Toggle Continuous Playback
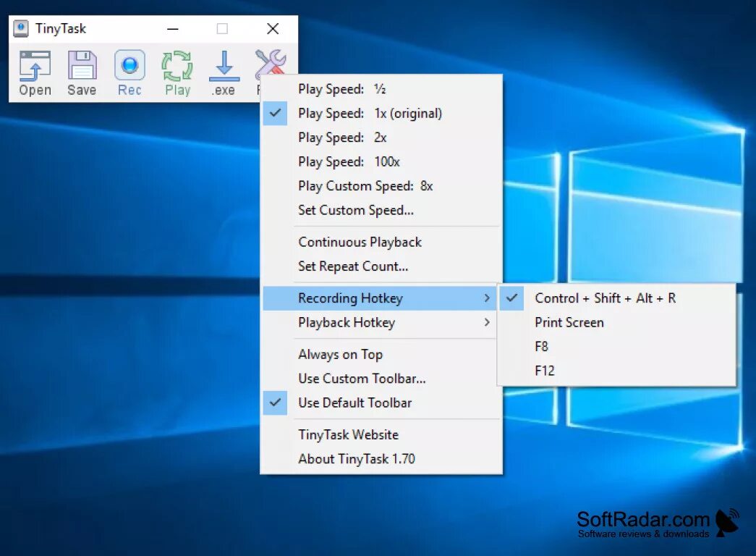Viewport: 756px width, 556px height. 381,242
